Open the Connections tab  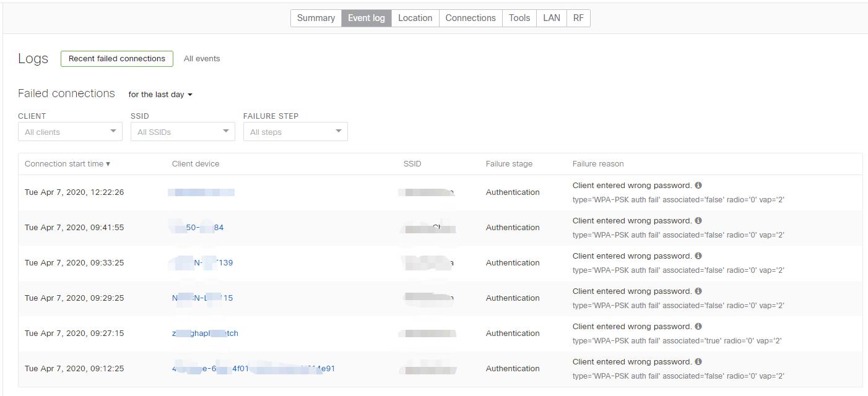[471, 18]
